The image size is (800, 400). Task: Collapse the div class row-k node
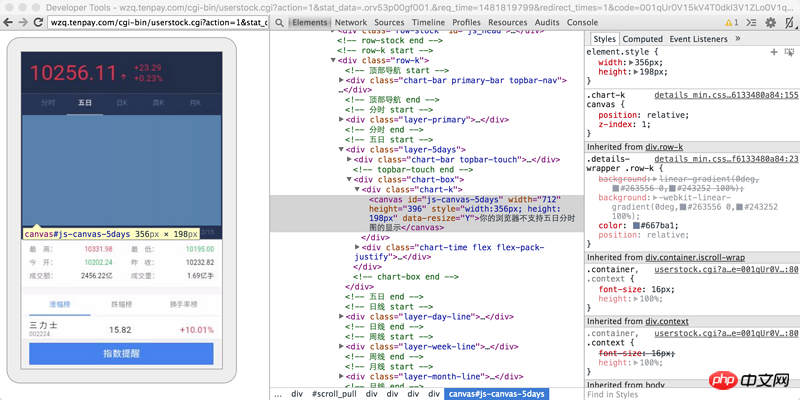click(334, 60)
